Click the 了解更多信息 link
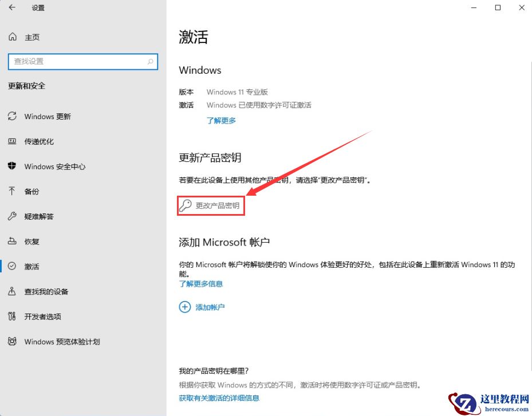 click(200, 283)
